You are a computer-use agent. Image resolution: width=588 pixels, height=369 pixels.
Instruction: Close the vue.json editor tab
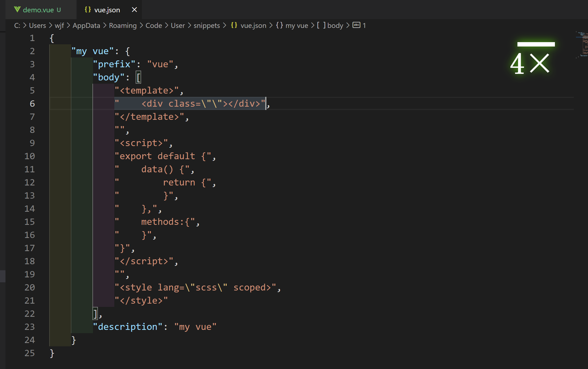pyautogui.click(x=134, y=10)
